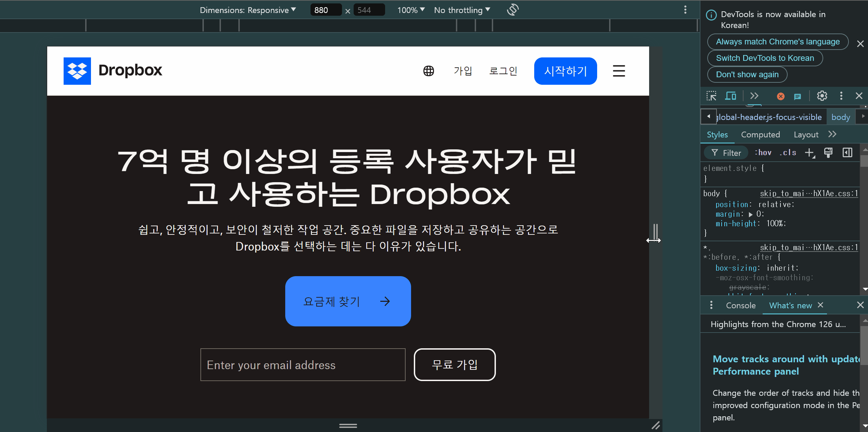Expand the margin shorthand property
This screenshot has height=432, width=868.
point(751,215)
